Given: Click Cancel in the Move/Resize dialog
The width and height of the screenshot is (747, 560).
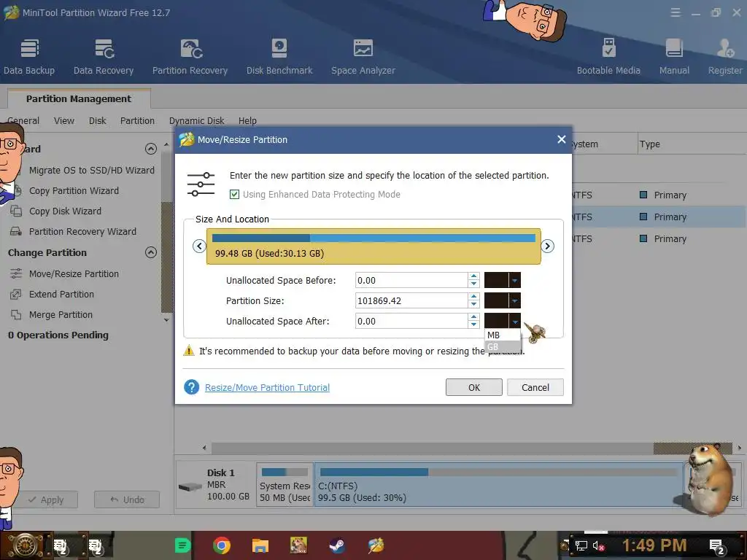Looking at the screenshot, I should coord(535,387).
